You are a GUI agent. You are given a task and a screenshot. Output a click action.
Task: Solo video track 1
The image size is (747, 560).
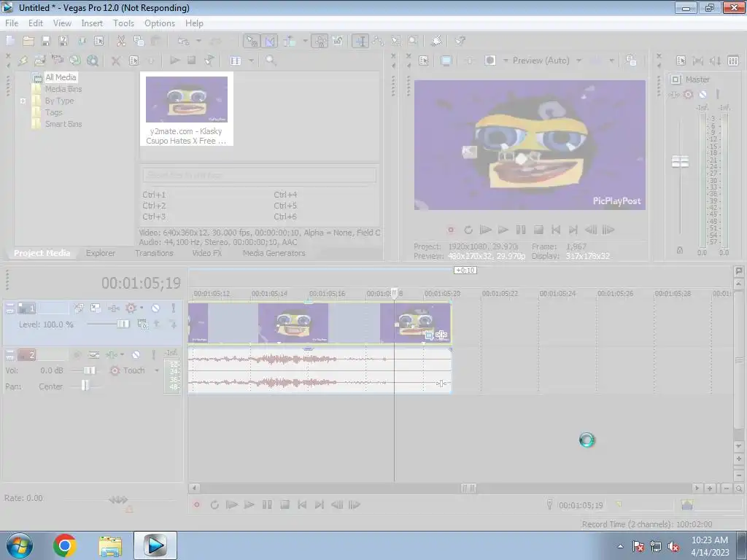pos(174,308)
